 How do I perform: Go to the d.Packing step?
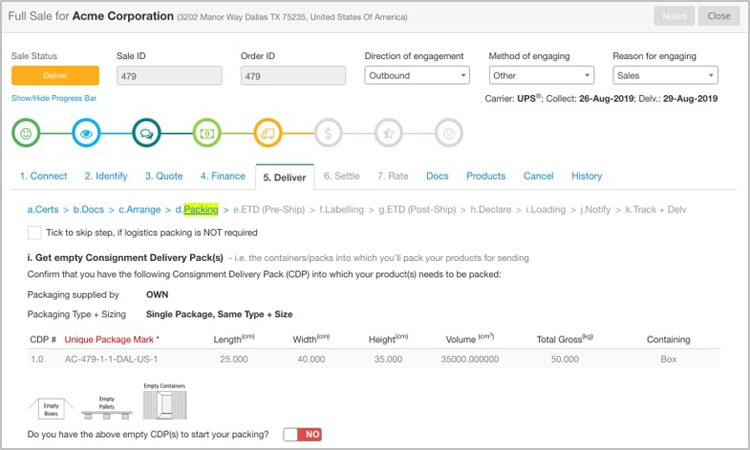(197, 209)
